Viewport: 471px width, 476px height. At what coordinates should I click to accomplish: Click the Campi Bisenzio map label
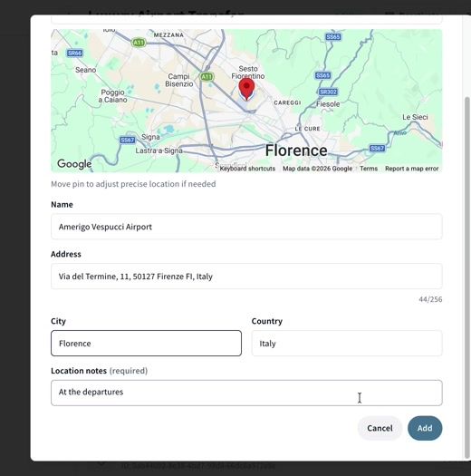coord(179,80)
